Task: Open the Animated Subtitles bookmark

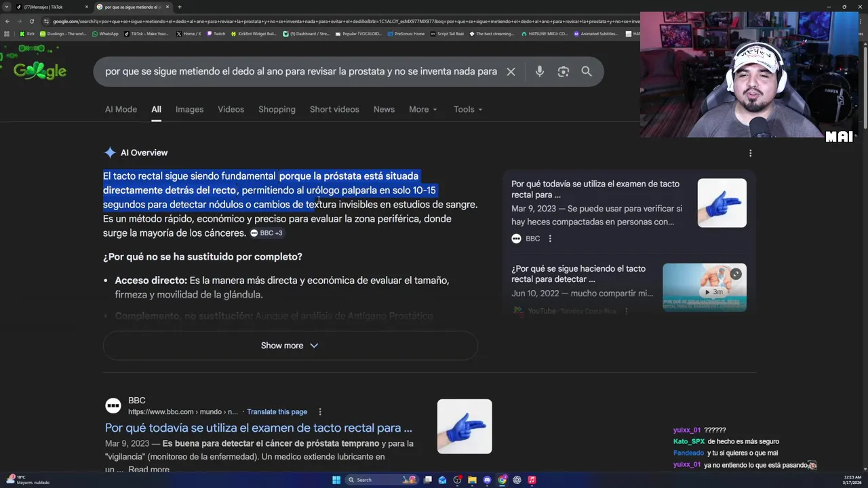Action: pyautogui.click(x=596, y=33)
